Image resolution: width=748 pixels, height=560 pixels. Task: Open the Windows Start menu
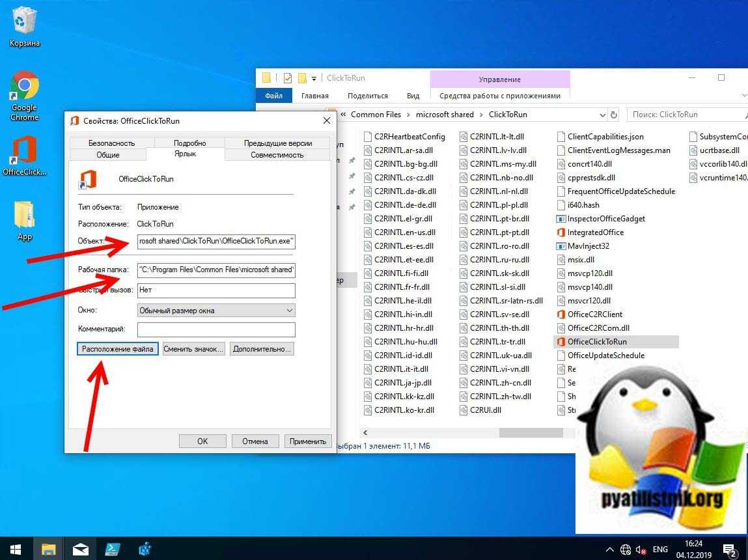click(x=15, y=548)
